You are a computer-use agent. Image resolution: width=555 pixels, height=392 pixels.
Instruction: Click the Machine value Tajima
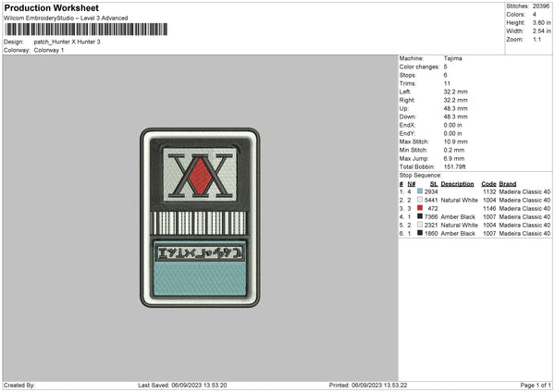pyautogui.click(x=452, y=58)
